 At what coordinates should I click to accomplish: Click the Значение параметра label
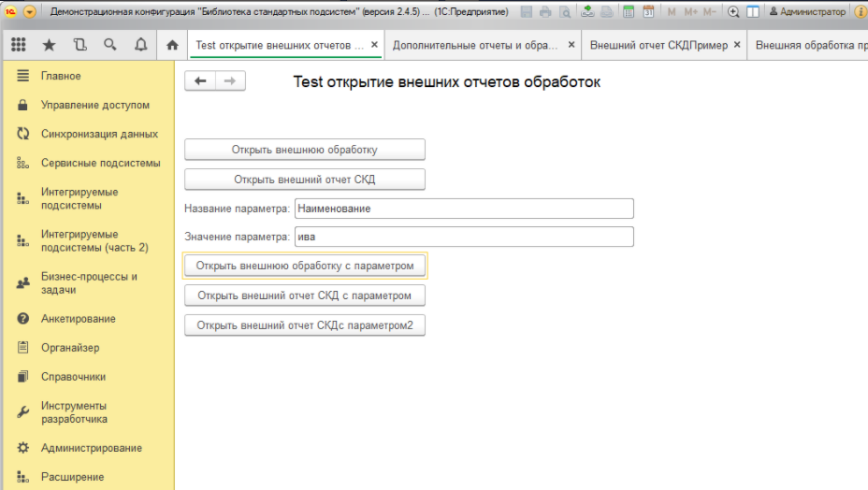point(237,237)
